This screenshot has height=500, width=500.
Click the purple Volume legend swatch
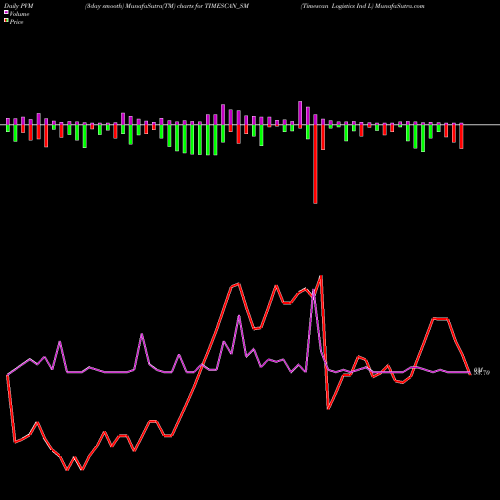point(6,13)
